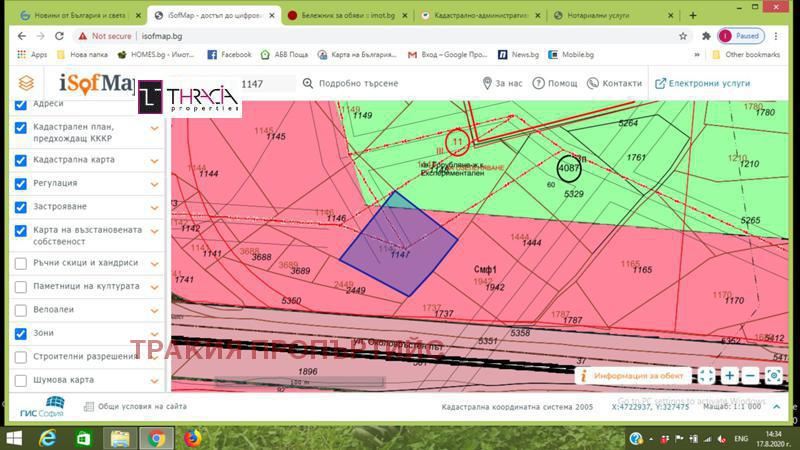Click the Помощ question mark icon

point(538,83)
